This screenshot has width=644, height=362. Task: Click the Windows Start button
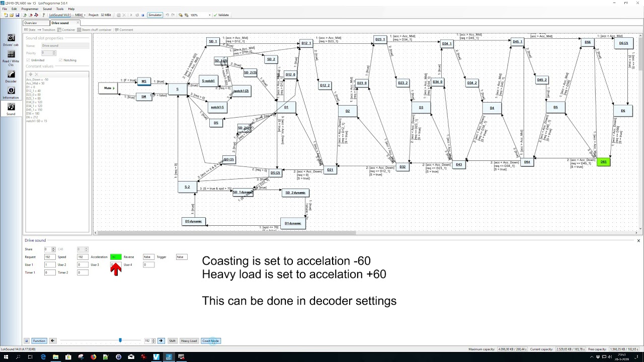point(6,357)
